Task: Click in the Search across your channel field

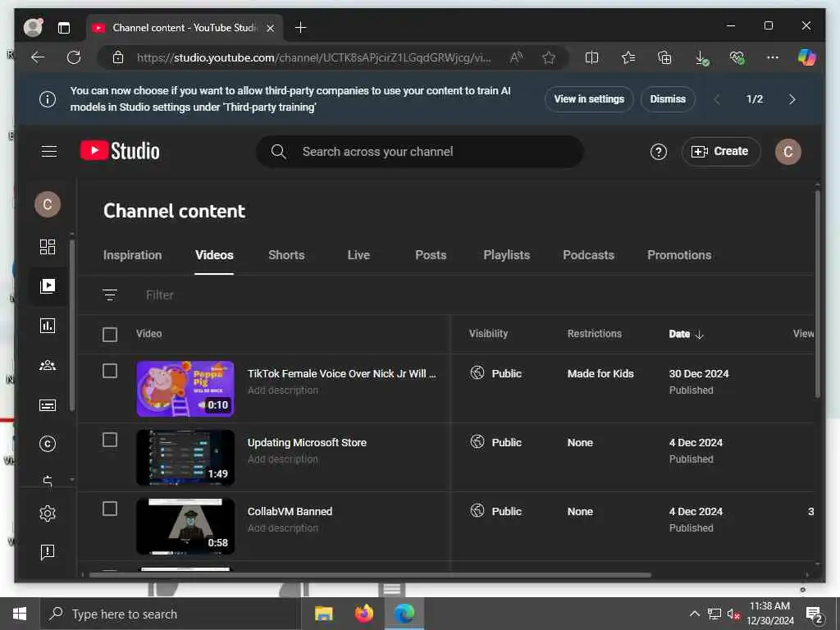Action: tap(419, 152)
